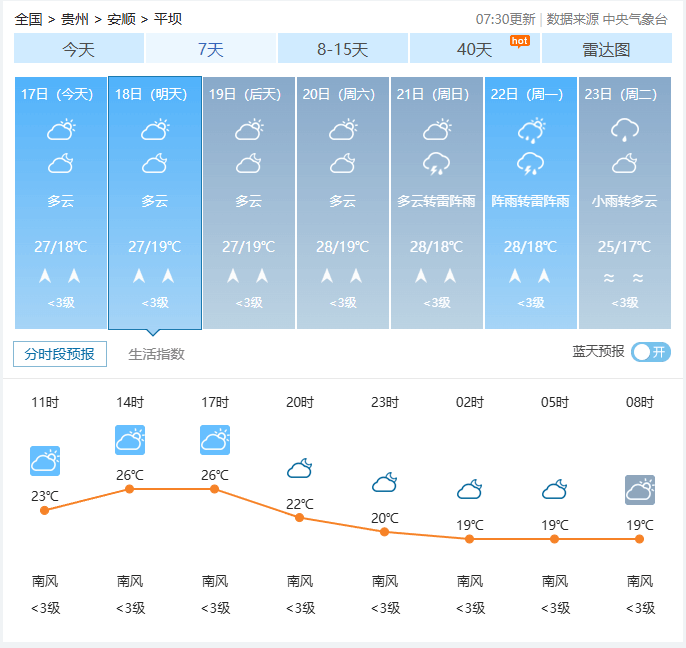Select the 18日 (明天) forecast card
The image size is (686, 648).
click(155, 202)
